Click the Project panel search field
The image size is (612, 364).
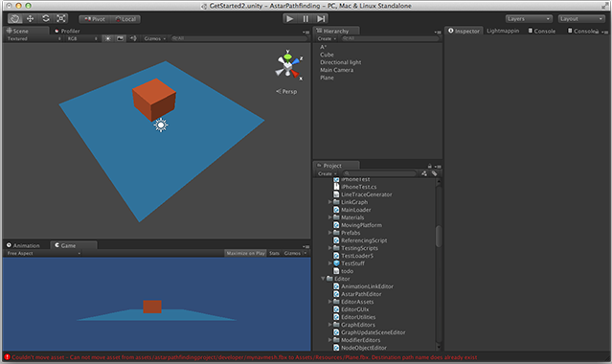[x=380, y=173]
